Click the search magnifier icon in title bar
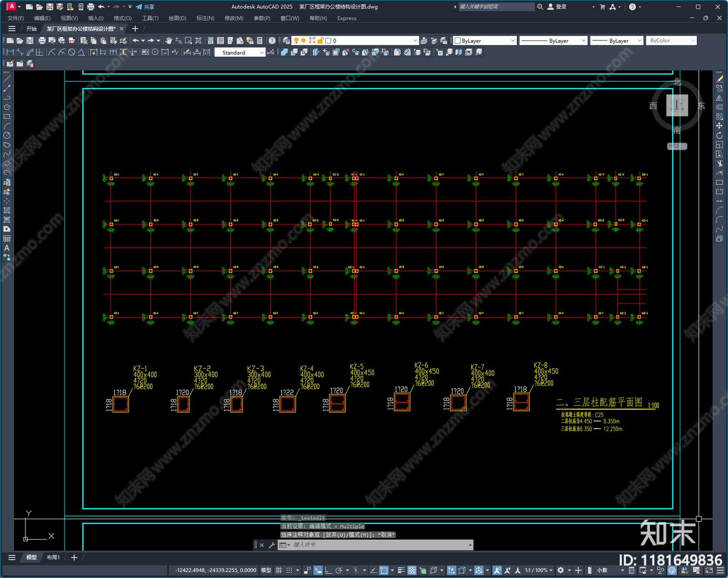 540,7
